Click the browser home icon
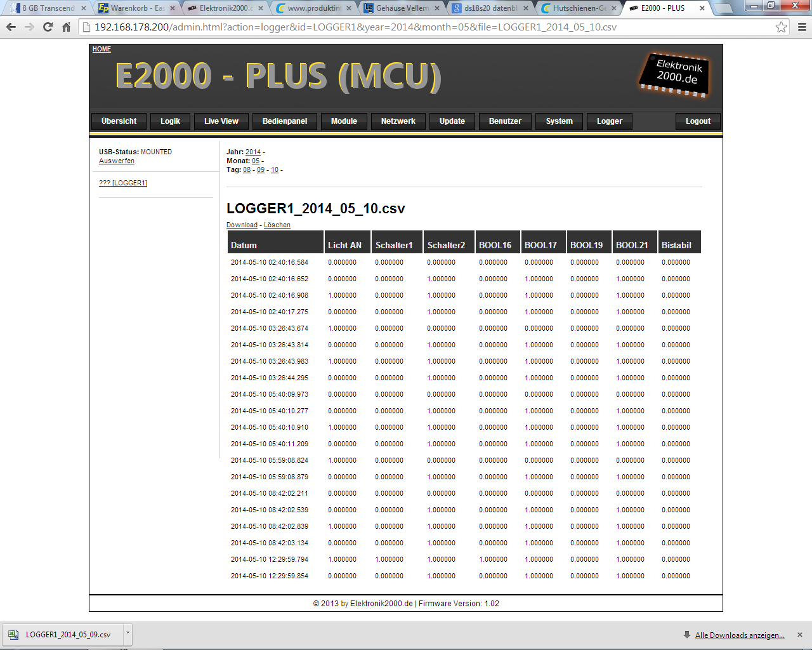812x650 pixels. point(66,27)
